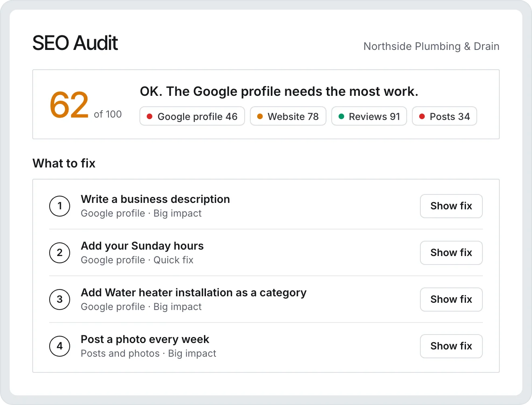Click the 'What to fix' heading
Screen dimensions: 532x405
pos(64,163)
